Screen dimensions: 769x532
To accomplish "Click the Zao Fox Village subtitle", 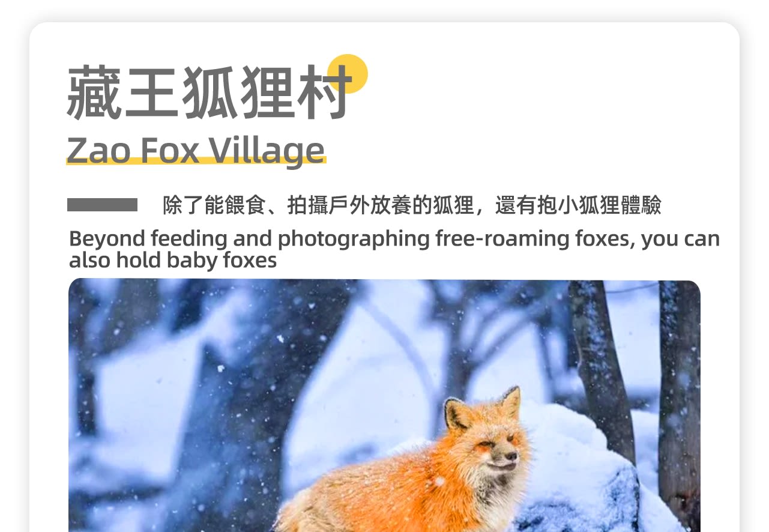I will click(196, 150).
